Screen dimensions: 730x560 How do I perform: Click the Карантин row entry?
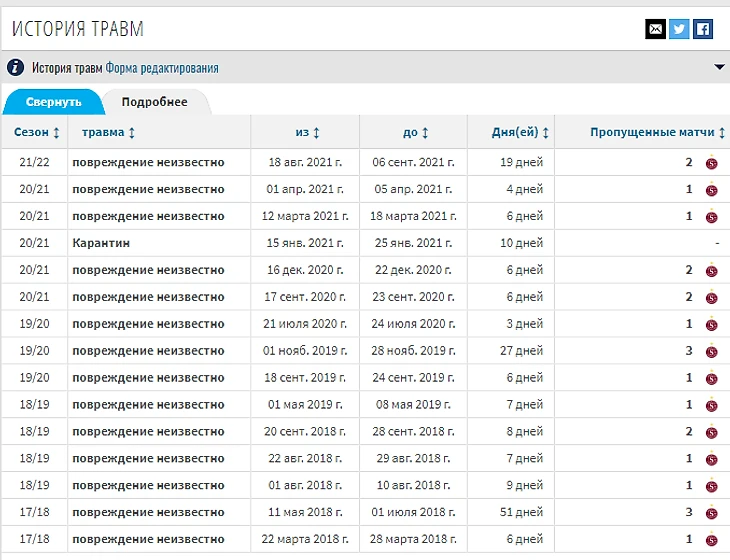(101, 243)
